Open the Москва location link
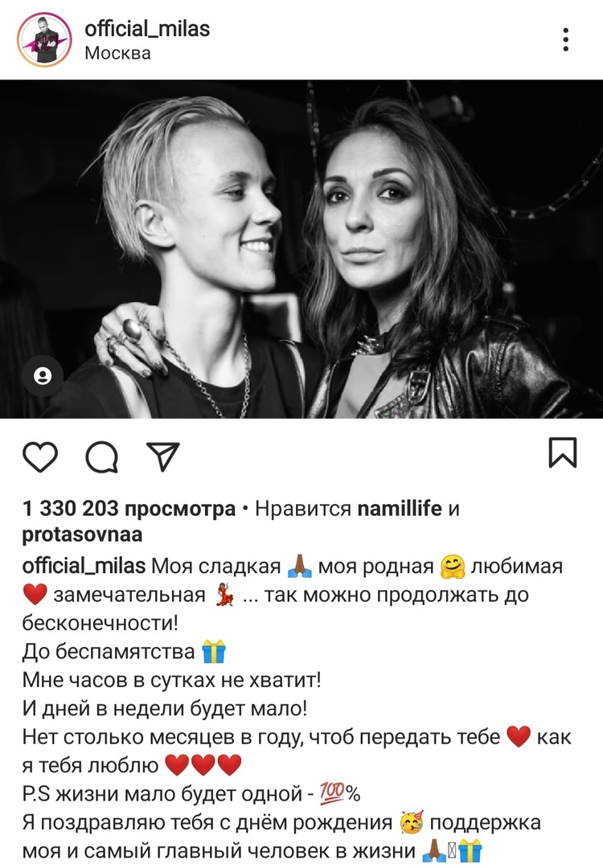This screenshot has height=868, width=603. pos(117,53)
